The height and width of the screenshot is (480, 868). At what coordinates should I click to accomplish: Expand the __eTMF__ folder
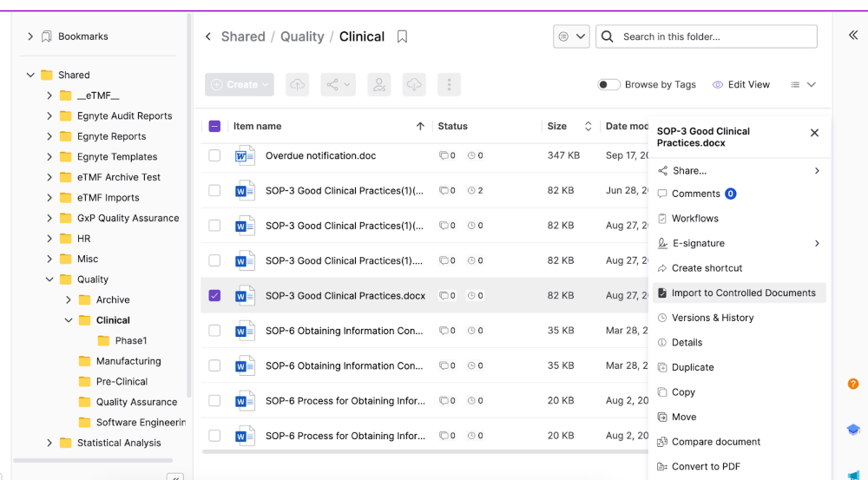point(49,95)
